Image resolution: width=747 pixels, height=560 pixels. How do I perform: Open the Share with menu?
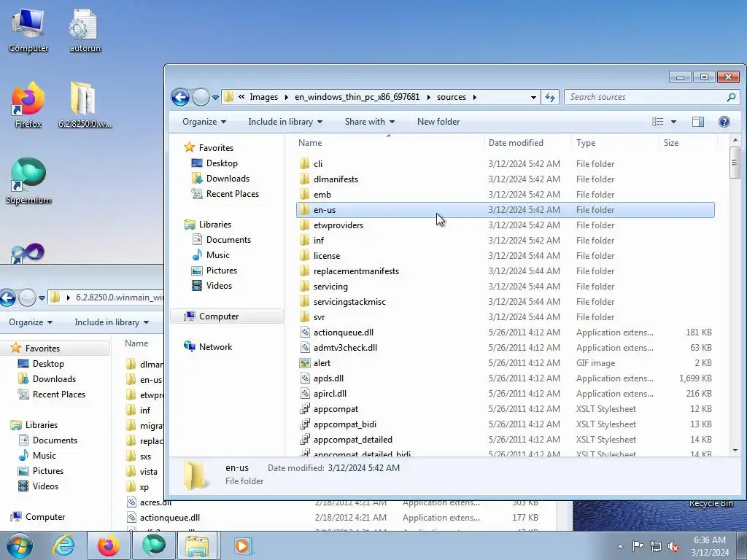point(370,122)
